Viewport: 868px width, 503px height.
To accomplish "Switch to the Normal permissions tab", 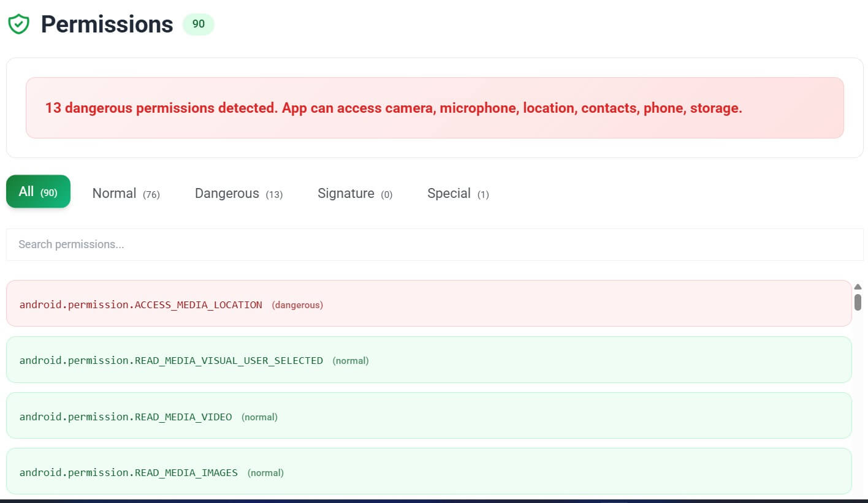I will (x=126, y=193).
